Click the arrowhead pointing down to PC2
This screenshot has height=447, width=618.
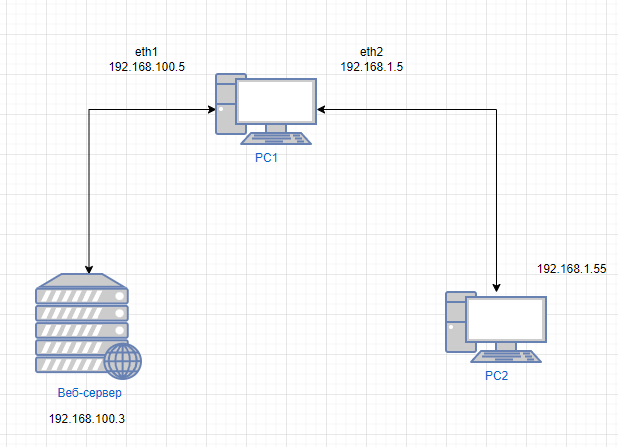pos(496,288)
